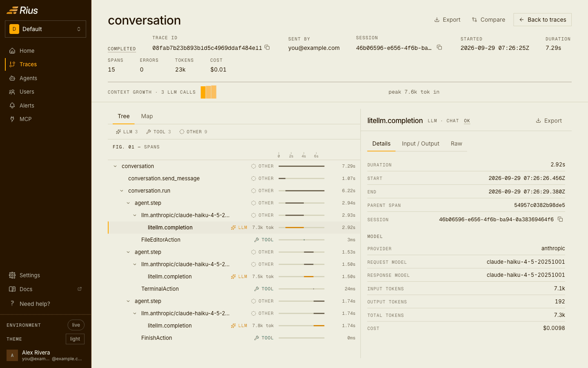The width and height of the screenshot is (588, 368).
Task: Filter spans by OTHER type
Action: (194, 132)
